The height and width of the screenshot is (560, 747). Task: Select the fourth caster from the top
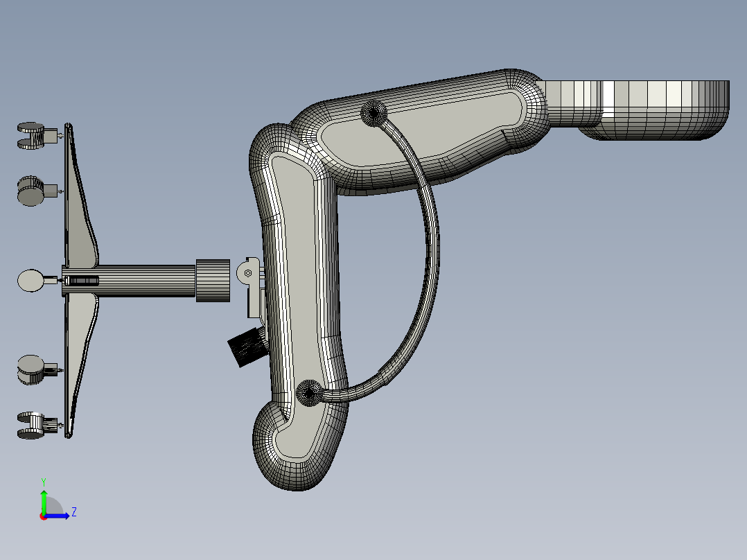37,370
